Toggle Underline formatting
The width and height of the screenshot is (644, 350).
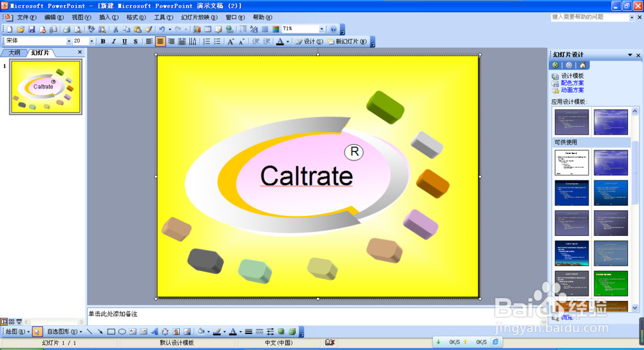tap(124, 41)
